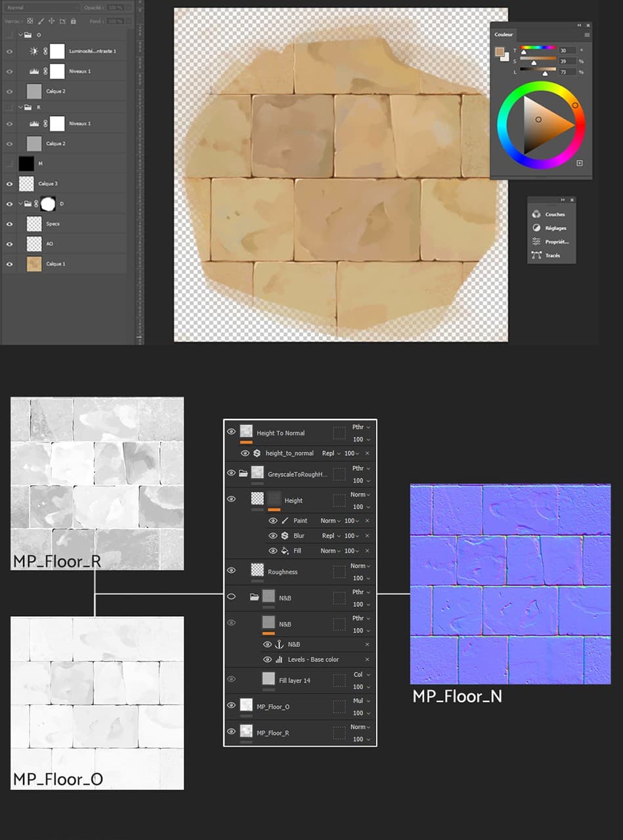This screenshot has height=840, width=623.
Task: Open the Couleur panel options menu
Action: 587,34
